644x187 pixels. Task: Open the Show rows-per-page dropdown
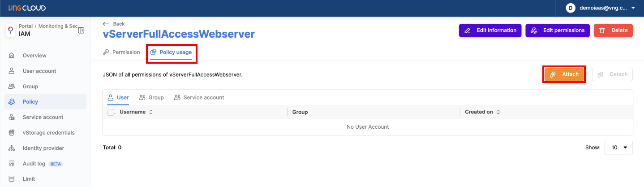tap(618, 148)
